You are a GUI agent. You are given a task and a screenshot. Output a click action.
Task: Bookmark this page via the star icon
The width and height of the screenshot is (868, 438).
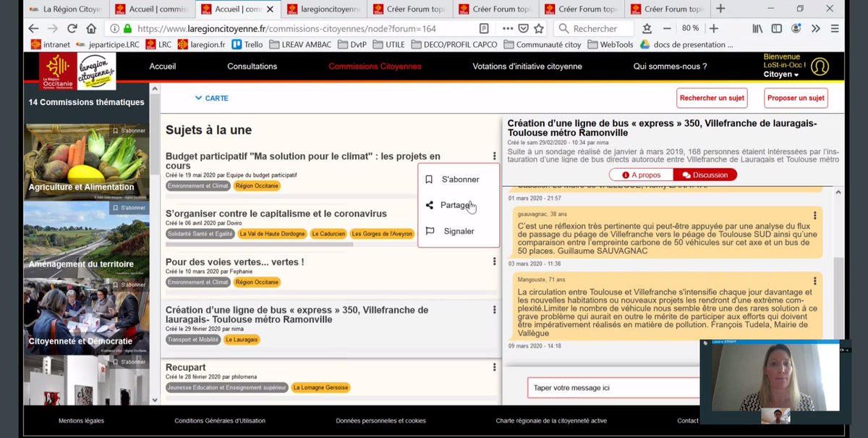click(539, 28)
